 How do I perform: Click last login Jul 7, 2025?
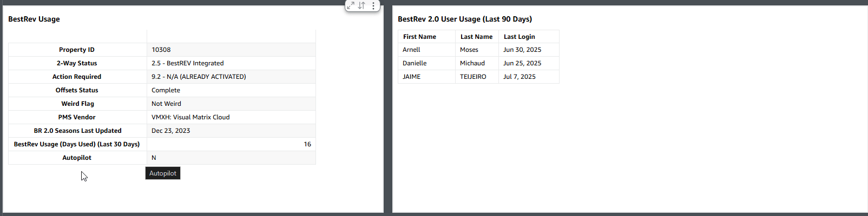(x=520, y=77)
